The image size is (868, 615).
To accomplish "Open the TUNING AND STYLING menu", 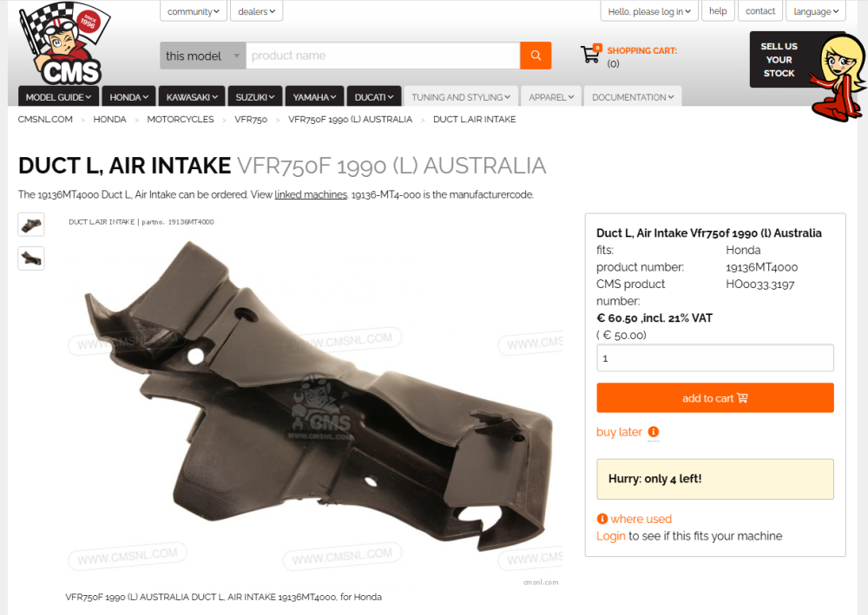I will [461, 97].
